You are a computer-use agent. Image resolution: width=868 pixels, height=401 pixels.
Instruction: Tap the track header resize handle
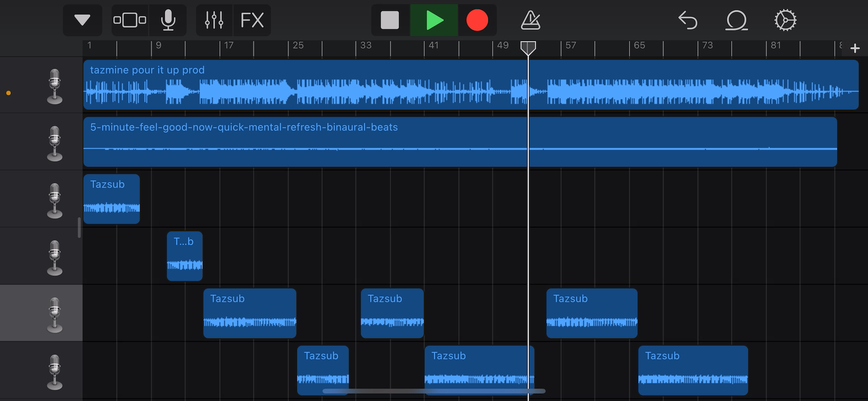click(79, 228)
